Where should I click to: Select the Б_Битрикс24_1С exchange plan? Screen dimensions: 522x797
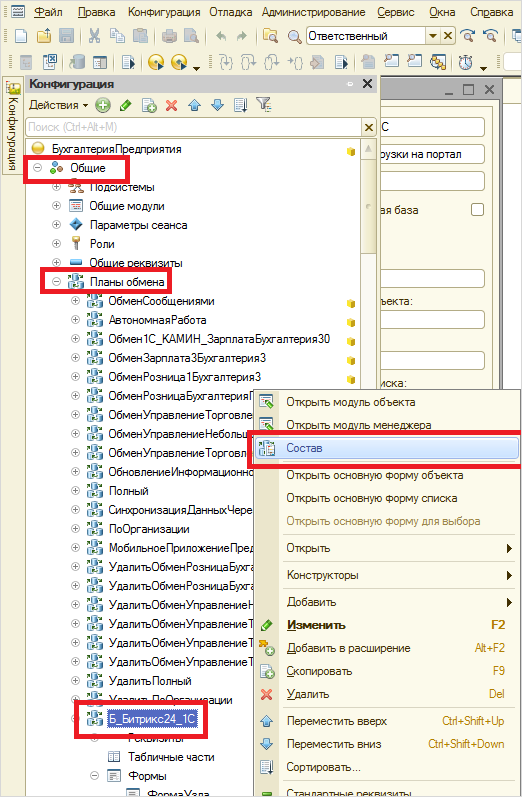click(152, 719)
